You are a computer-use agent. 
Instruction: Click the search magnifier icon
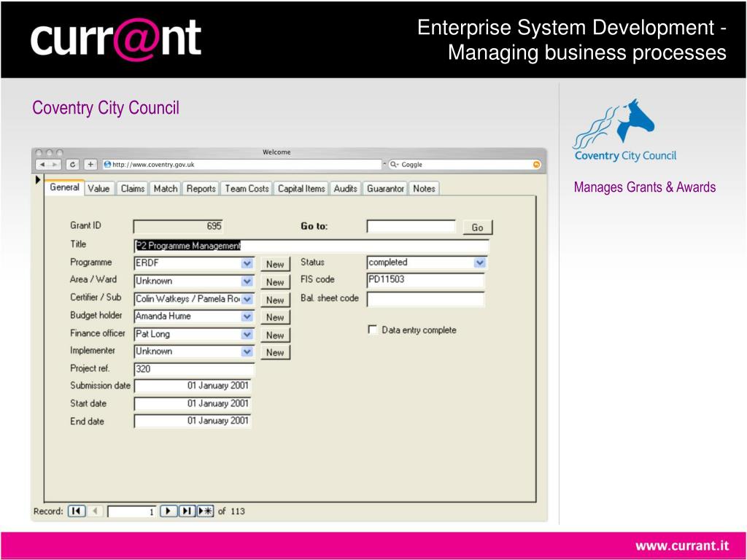[393, 164]
